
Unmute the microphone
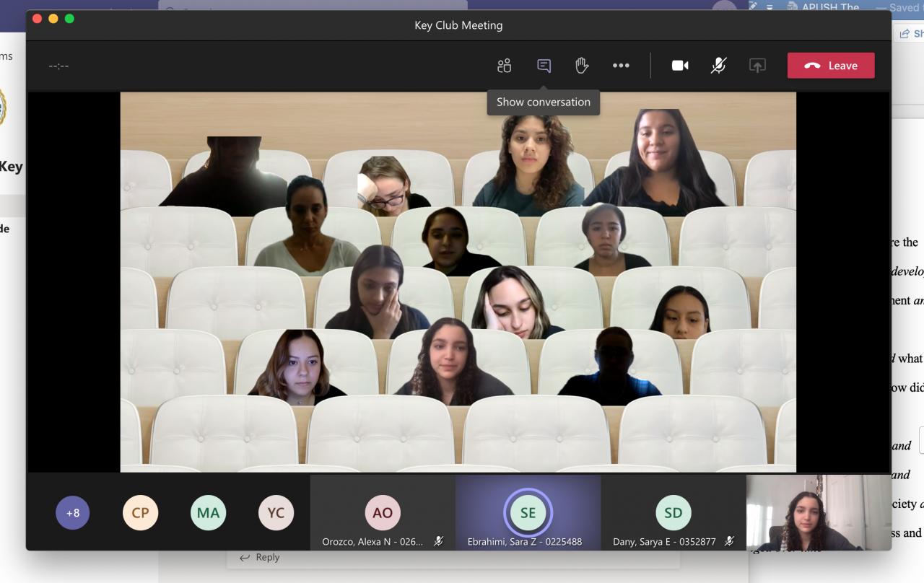coord(718,66)
